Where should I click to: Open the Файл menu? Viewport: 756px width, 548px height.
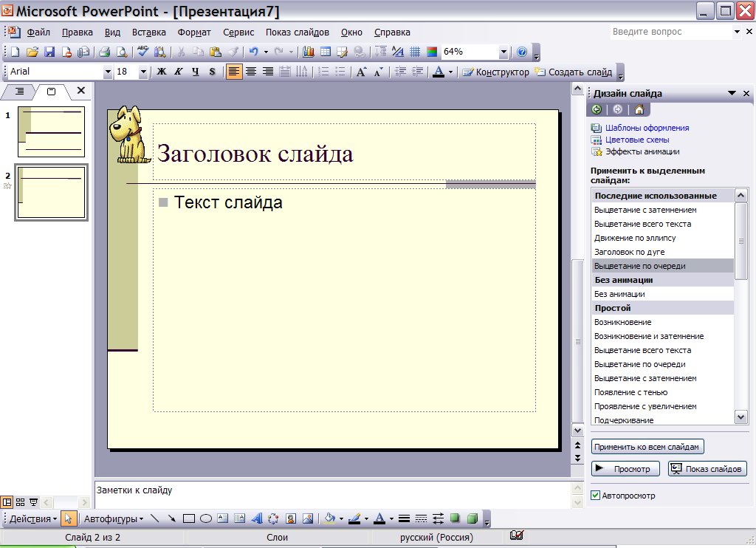[x=38, y=32]
